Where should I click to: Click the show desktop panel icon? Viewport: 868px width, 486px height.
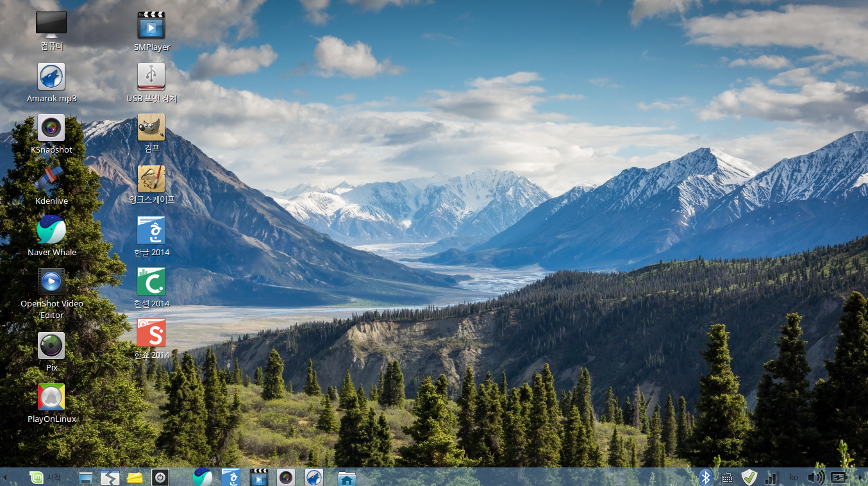pyautogui.click(x=86, y=477)
